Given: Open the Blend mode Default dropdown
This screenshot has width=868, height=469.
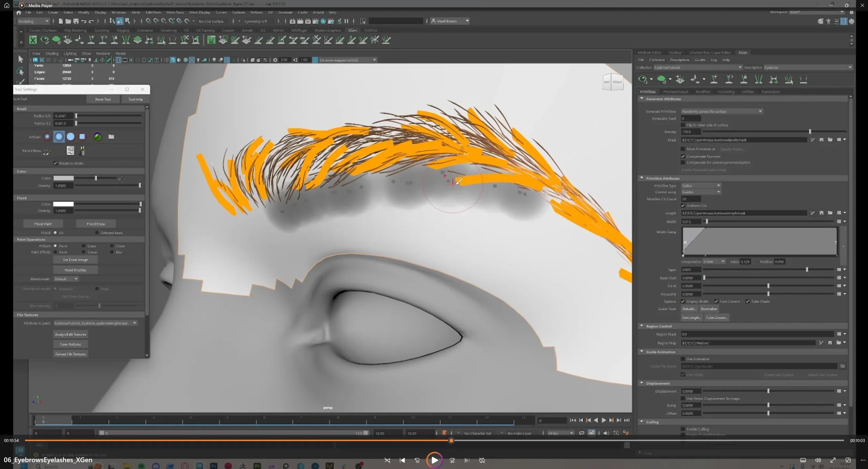Looking at the screenshot, I should pyautogui.click(x=66, y=279).
